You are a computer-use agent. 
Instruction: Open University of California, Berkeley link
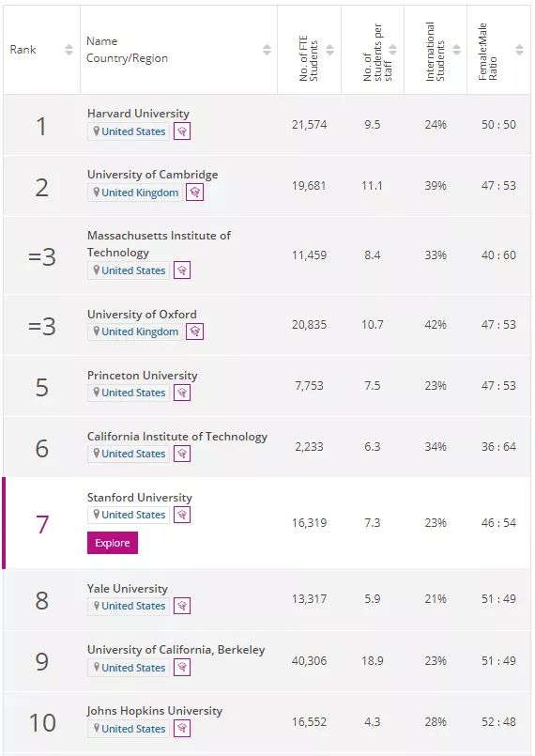(176, 650)
